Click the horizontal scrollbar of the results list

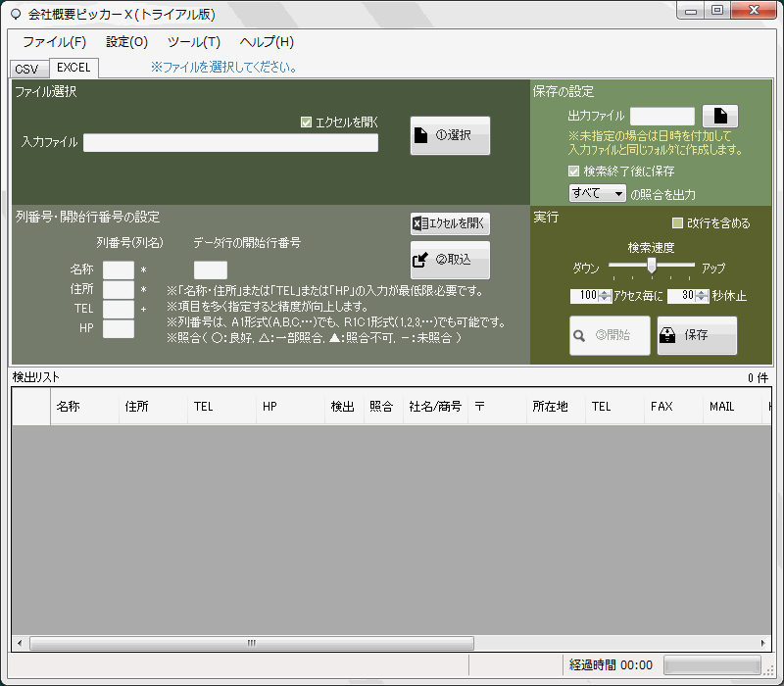tap(251, 643)
